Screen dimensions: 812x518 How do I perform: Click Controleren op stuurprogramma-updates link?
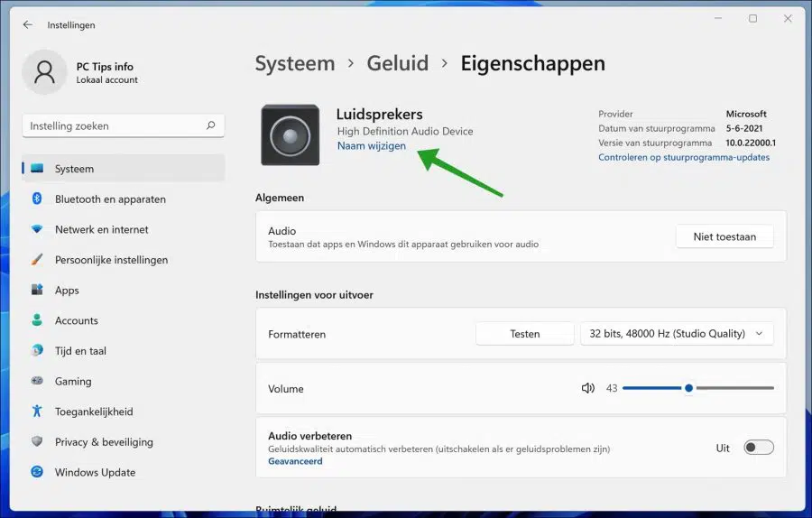point(684,157)
